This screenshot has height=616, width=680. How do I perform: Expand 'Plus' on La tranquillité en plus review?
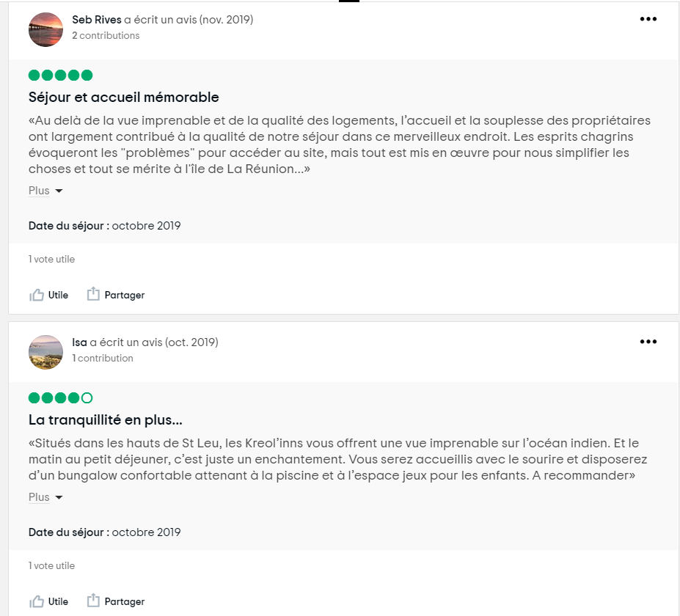click(40, 497)
